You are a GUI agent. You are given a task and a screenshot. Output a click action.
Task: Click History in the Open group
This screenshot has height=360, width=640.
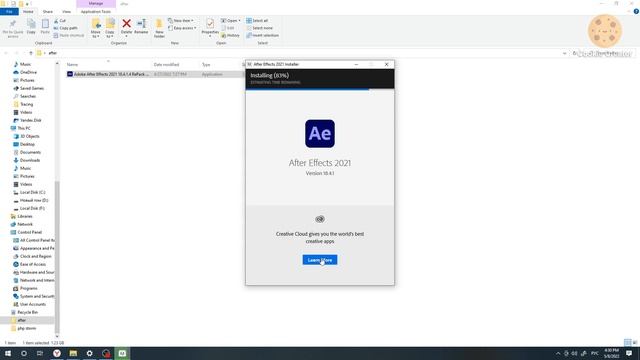coord(231,36)
